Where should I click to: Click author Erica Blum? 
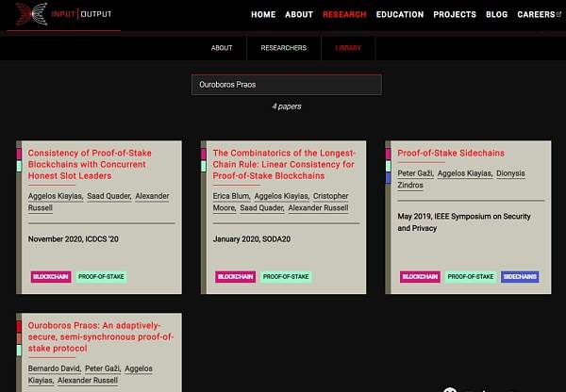pos(231,196)
